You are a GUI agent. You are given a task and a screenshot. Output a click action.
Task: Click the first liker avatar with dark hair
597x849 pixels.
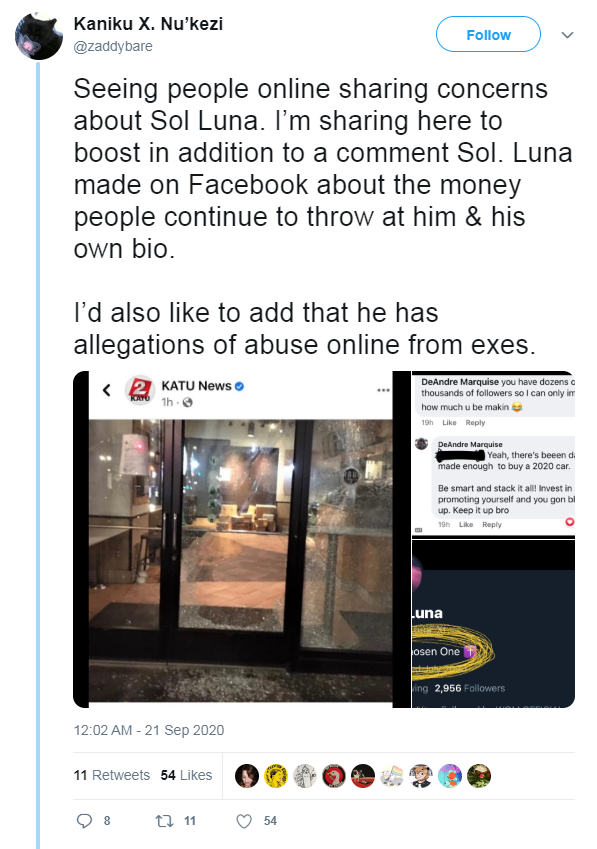[247, 776]
